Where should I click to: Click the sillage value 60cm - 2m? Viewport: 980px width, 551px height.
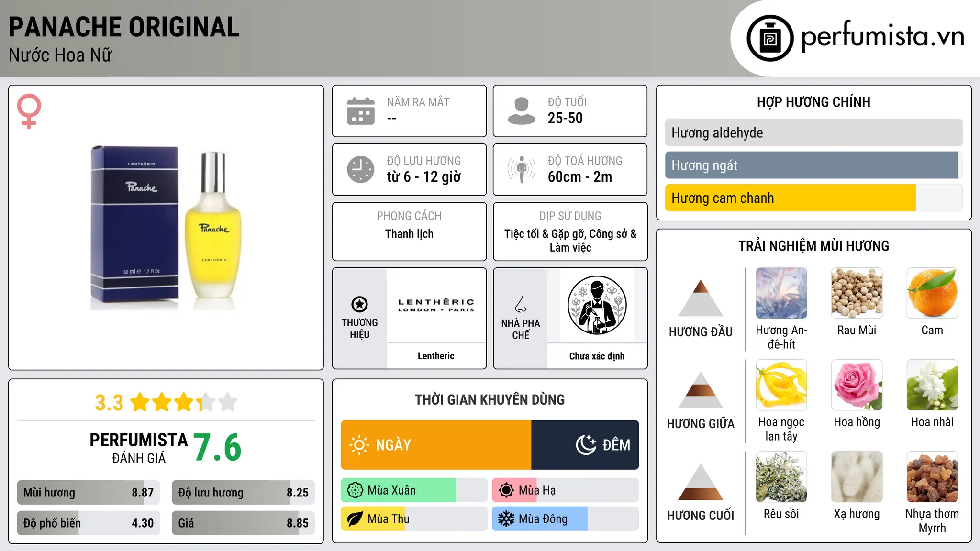coord(580,177)
